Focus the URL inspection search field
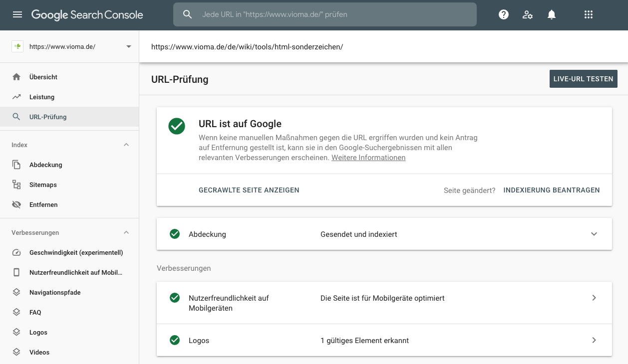This screenshot has width=628, height=364. [x=325, y=14]
